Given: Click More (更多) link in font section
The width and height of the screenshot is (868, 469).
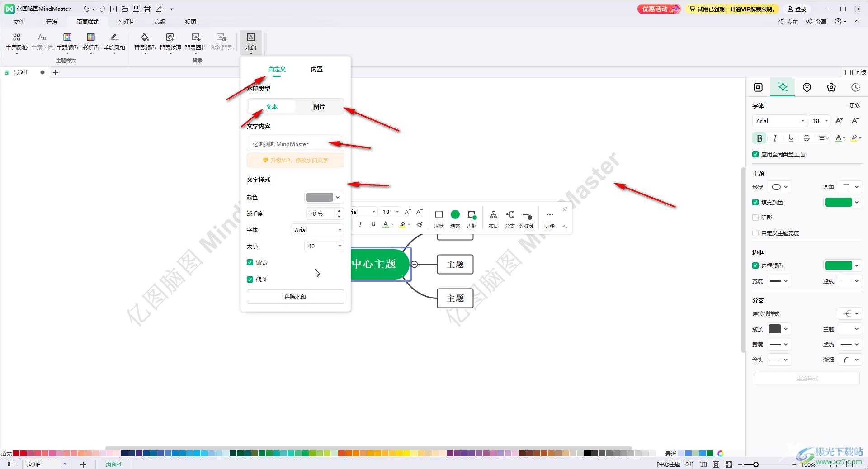Looking at the screenshot, I should click(854, 105).
